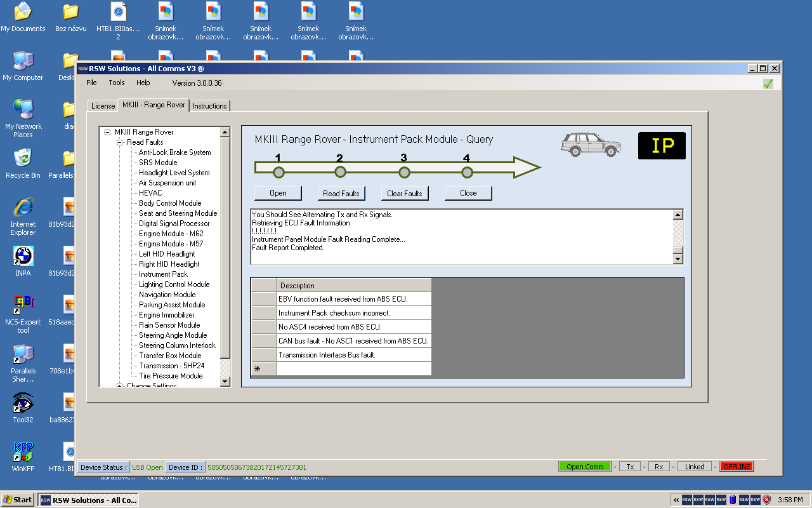Viewport: 812px width, 508px height.
Task: Click the red OFFLINE status indicator
Action: 737,467
